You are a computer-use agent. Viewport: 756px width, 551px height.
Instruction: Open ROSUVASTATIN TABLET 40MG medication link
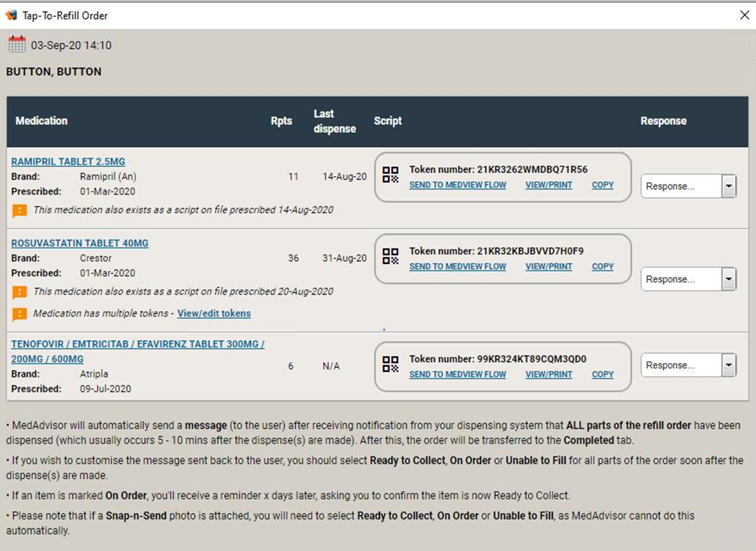80,243
